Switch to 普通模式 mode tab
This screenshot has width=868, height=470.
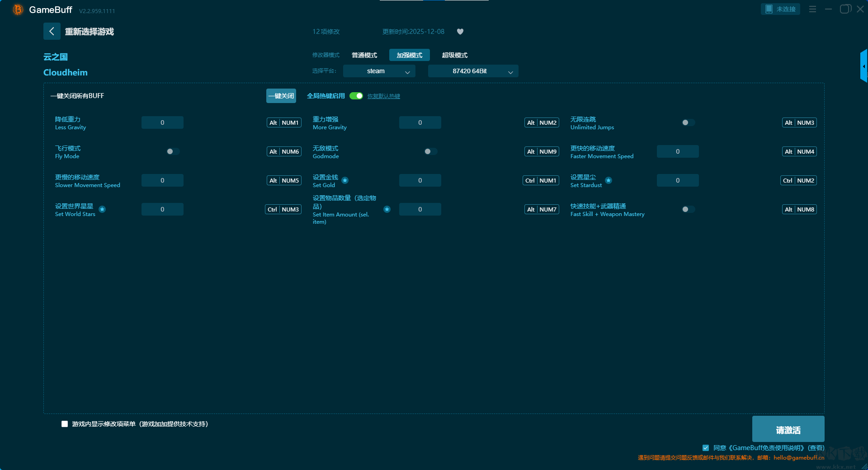[x=364, y=55]
